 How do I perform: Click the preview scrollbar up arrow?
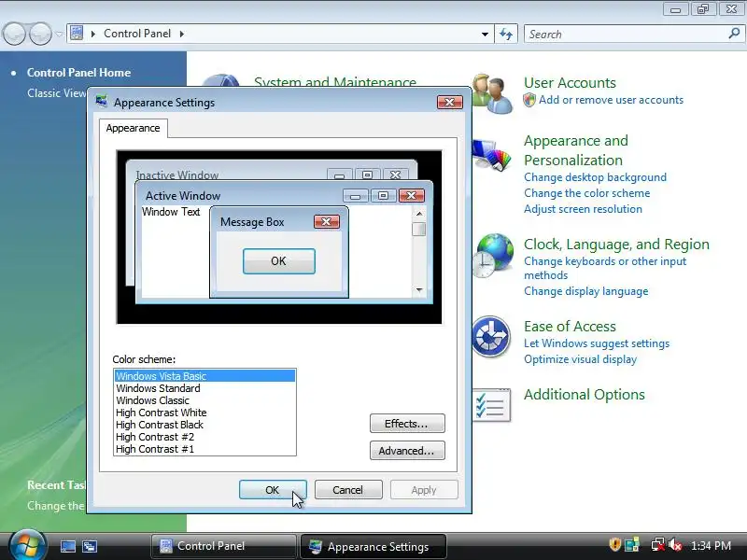coord(419,214)
